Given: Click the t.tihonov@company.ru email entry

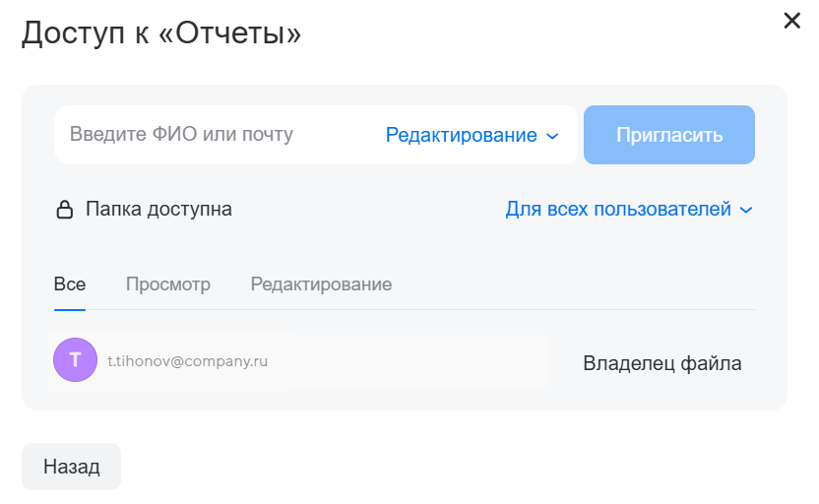Looking at the screenshot, I should [187, 361].
